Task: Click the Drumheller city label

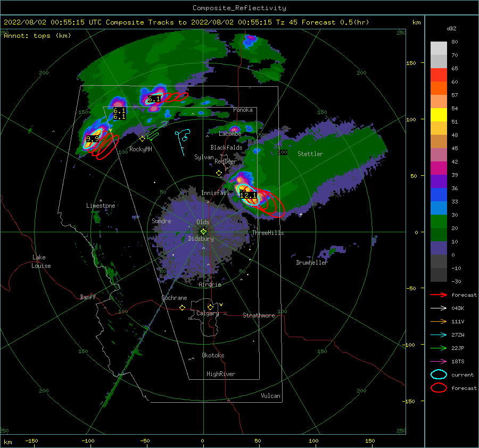Action: coord(312,263)
